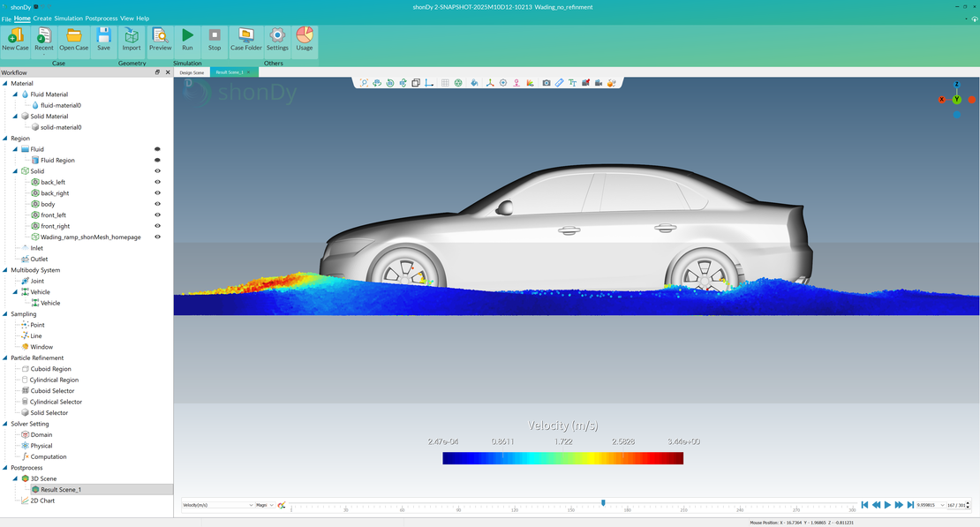The height and width of the screenshot is (527, 980).
Task: Click the text annotation icon in viewport toolbar
Action: [572, 83]
